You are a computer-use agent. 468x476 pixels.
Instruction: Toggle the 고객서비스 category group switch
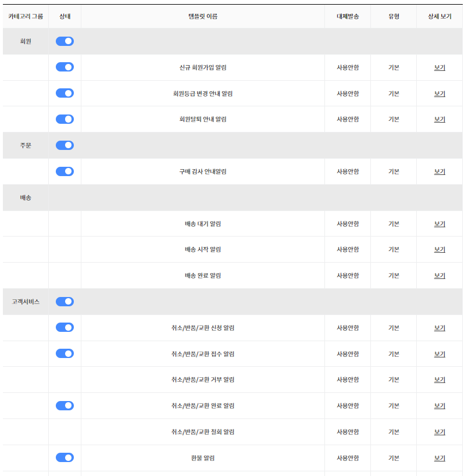(x=65, y=302)
